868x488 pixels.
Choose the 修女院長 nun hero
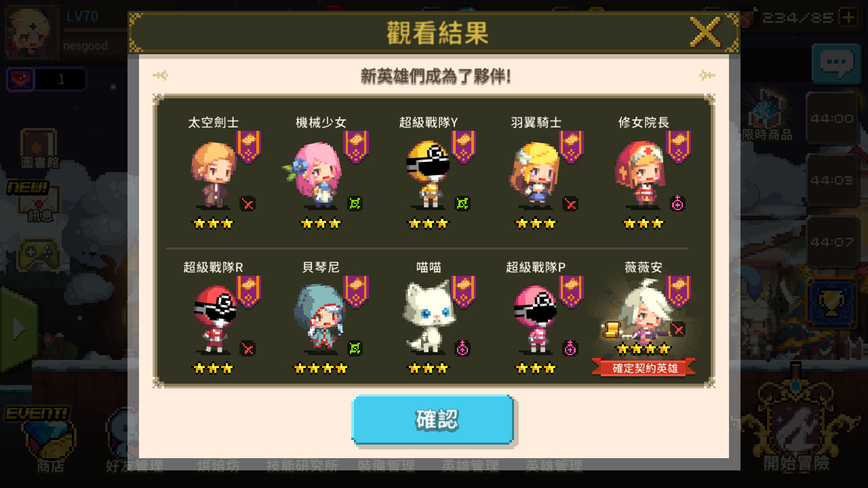point(641,174)
